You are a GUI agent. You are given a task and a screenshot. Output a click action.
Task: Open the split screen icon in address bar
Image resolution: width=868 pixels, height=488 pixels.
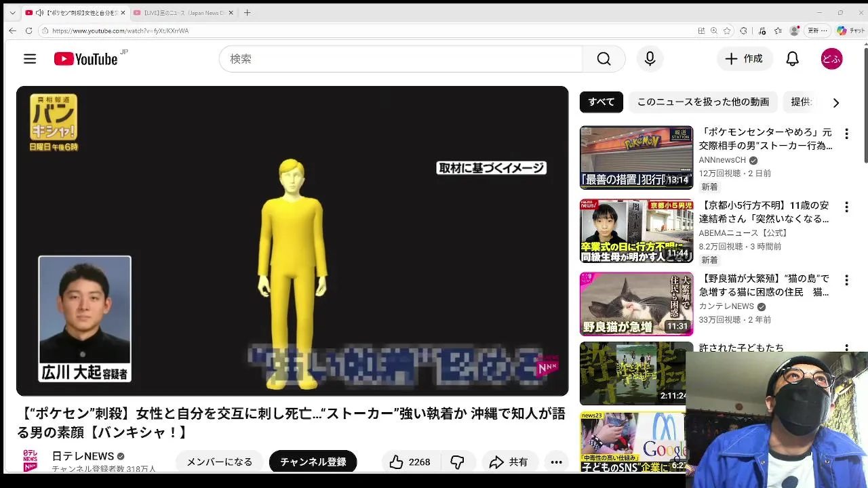click(x=701, y=30)
